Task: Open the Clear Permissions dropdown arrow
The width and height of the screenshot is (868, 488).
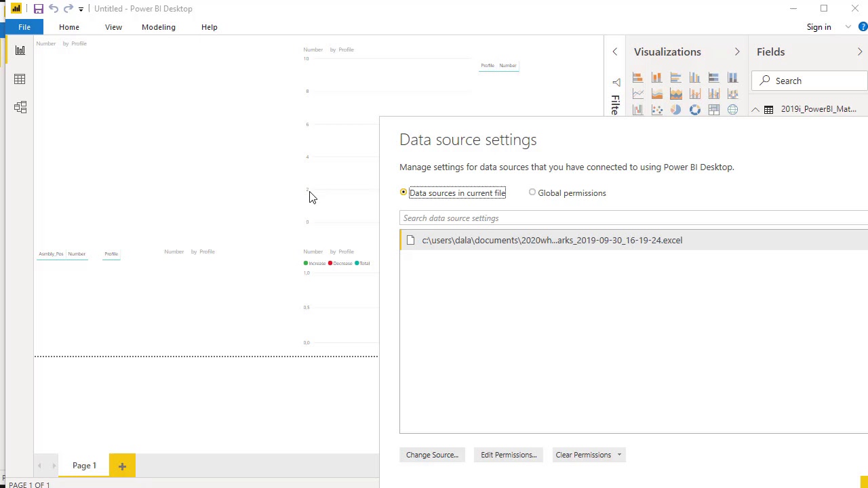Action: point(619,455)
